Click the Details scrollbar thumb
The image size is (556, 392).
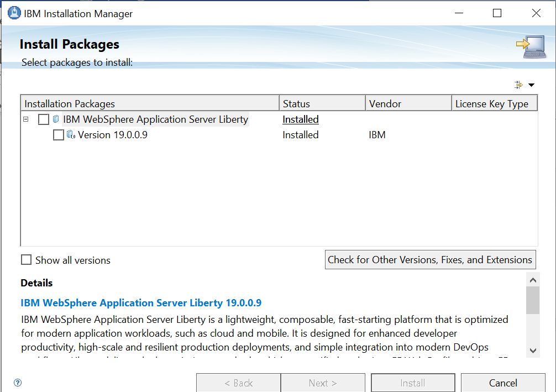click(x=533, y=300)
